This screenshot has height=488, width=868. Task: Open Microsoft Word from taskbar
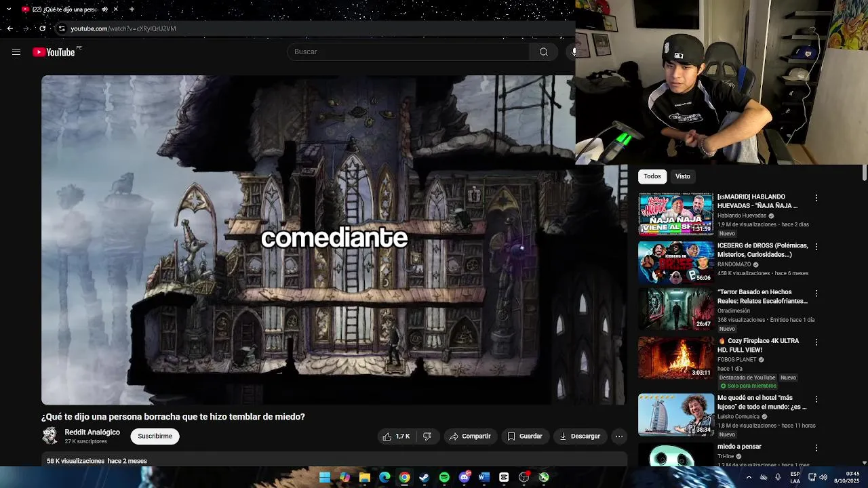484,477
